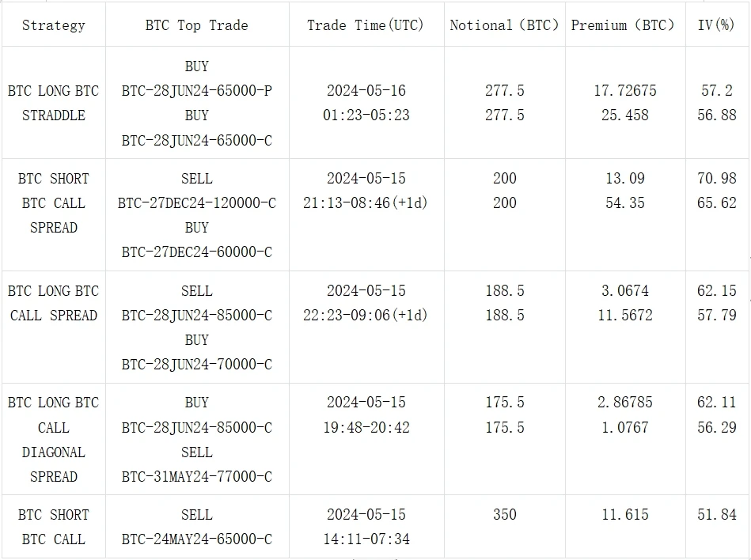Image resolution: width=751 pixels, height=560 pixels.
Task: Select the BTC-31MAY24-77000-C contract text
Action: (196, 477)
